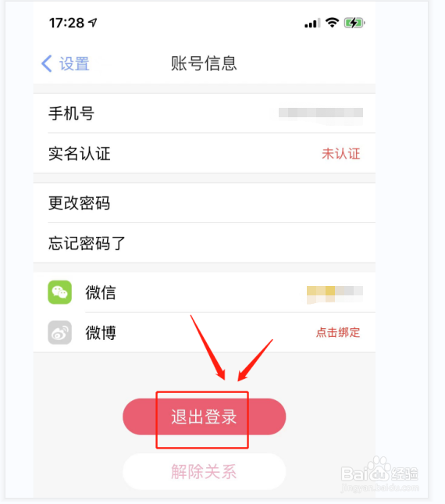Tap the gray Weibo icon

pyautogui.click(x=59, y=332)
